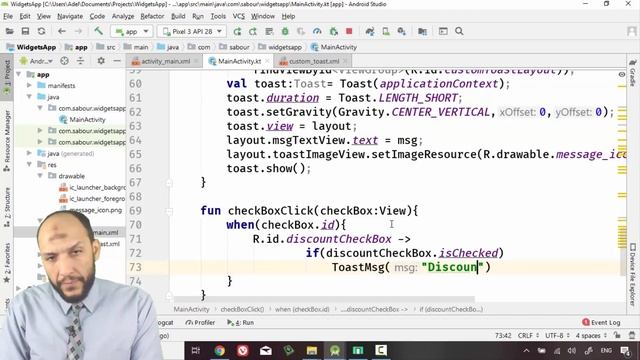Close the MainActivity.kt tab
Viewport: 640px width, 360px height.
tap(267, 61)
